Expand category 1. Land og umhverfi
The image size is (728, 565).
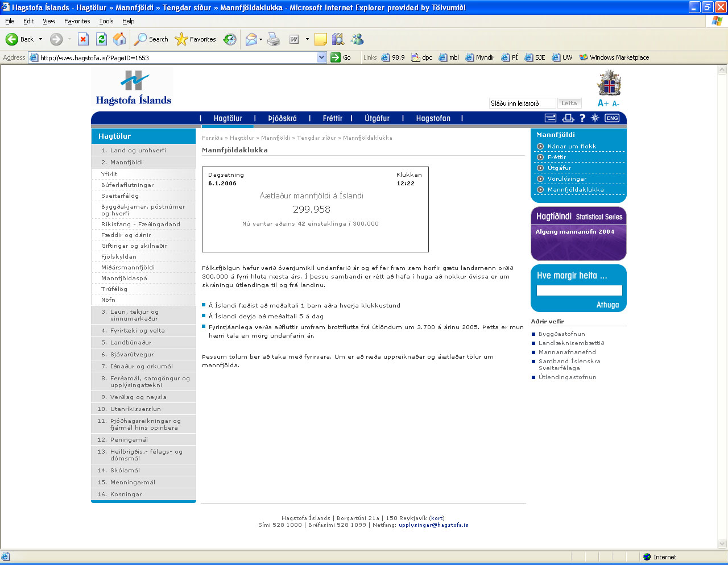click(143, 151)
